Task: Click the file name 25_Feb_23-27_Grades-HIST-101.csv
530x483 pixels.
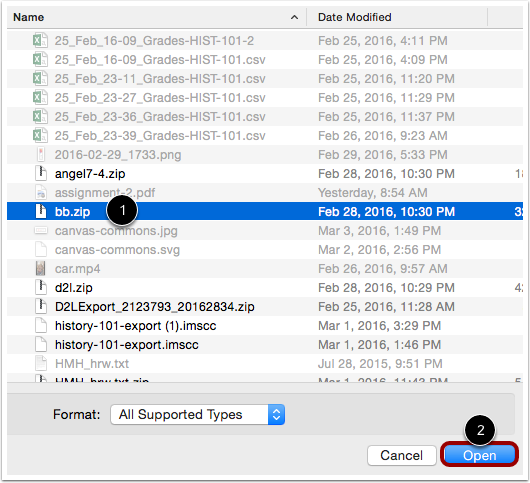Action: click(x=160, y=98)
